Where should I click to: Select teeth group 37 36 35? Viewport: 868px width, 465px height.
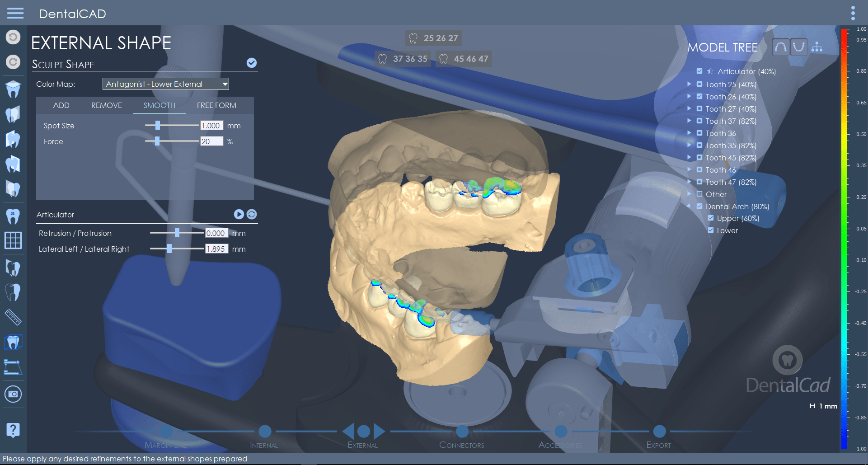[x=403, y=59]
